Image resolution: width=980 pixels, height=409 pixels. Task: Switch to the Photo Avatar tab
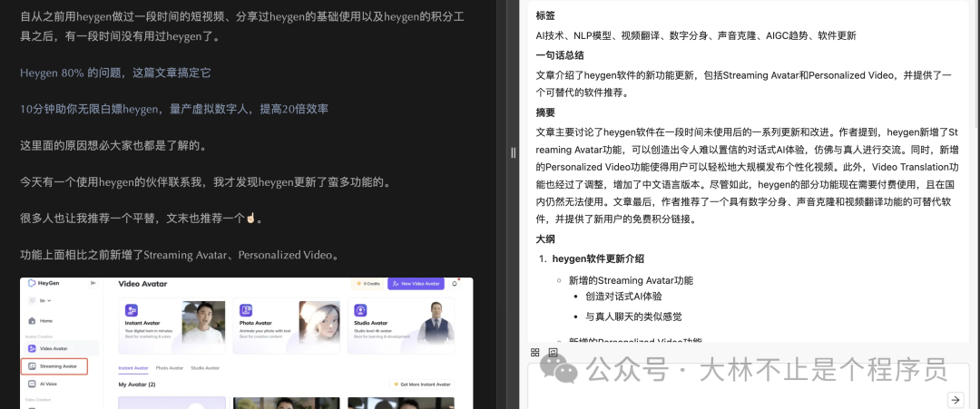[x=170, y=368]
